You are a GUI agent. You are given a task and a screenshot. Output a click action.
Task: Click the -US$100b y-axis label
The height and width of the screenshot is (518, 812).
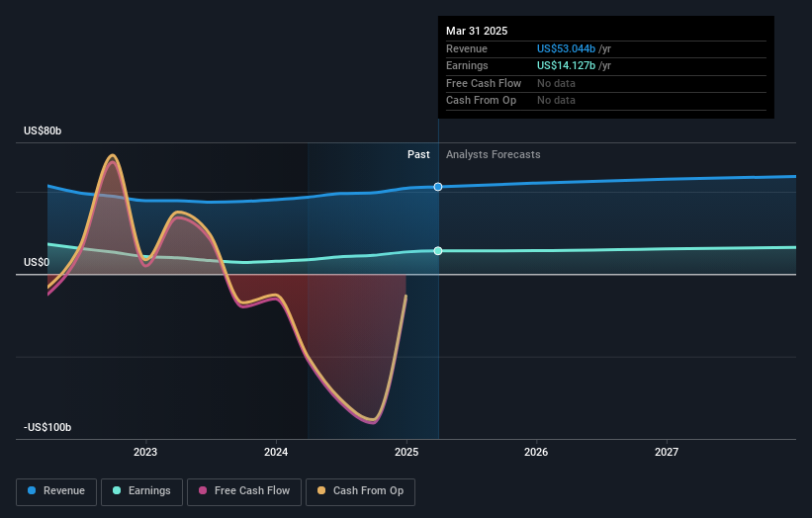click(47, 427)
